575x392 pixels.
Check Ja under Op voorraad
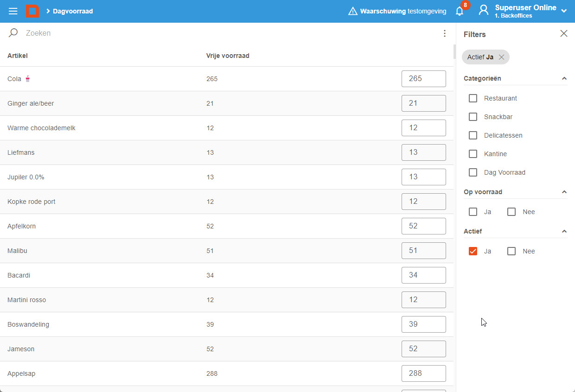click(473, 212)
